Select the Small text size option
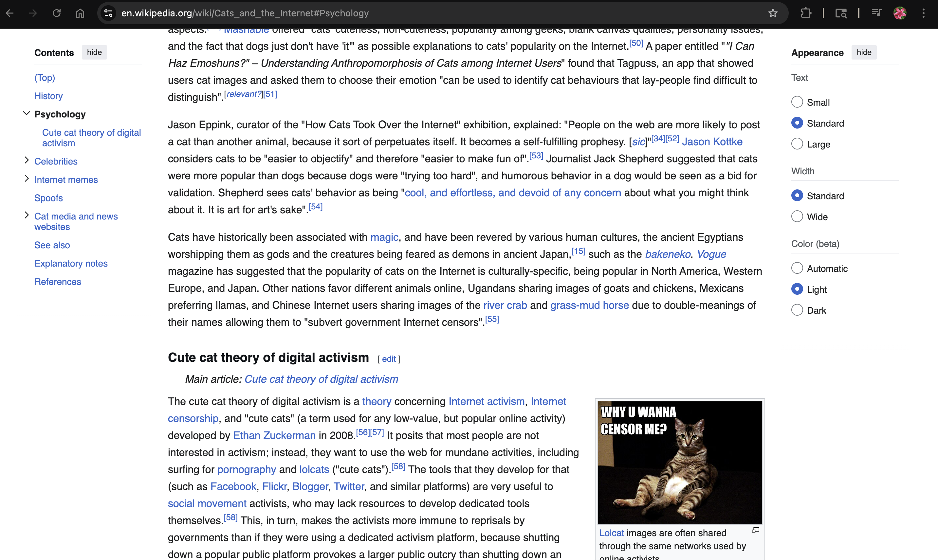 click(x=797, y=102)
